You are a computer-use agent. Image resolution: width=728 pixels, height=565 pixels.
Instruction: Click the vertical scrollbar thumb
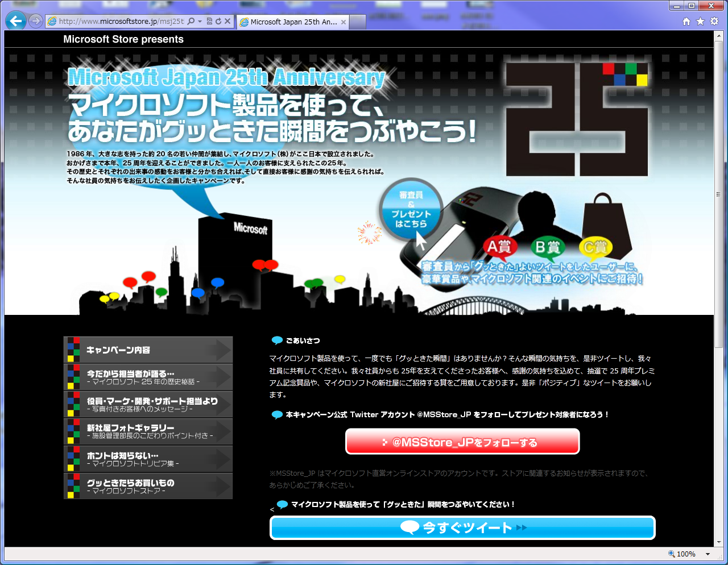(x=719, y=194)
